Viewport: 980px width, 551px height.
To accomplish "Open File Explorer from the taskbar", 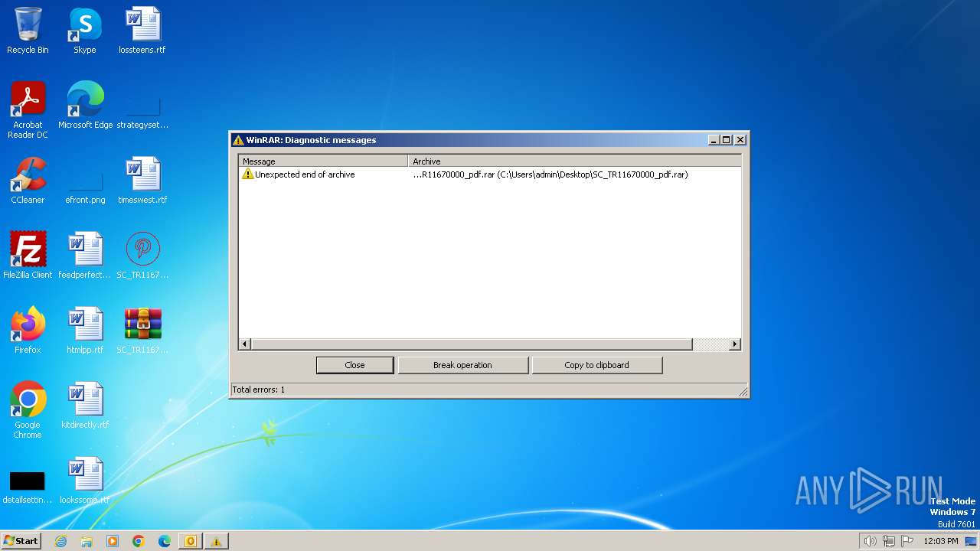I will click(87, 541).
